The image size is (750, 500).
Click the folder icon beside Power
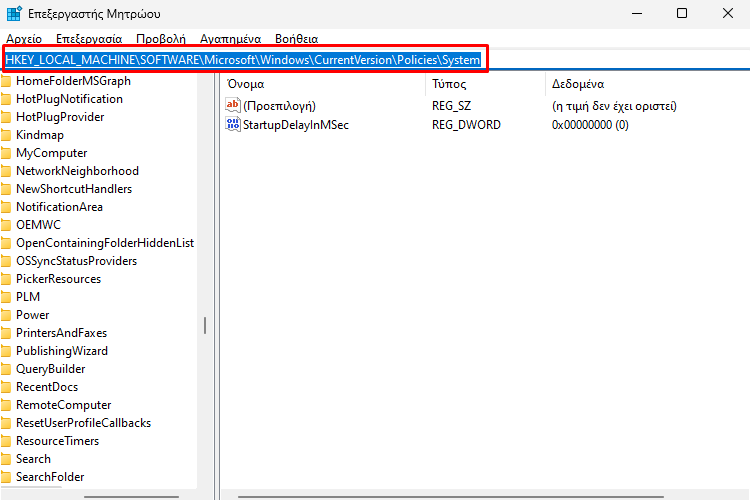[6, 315]
